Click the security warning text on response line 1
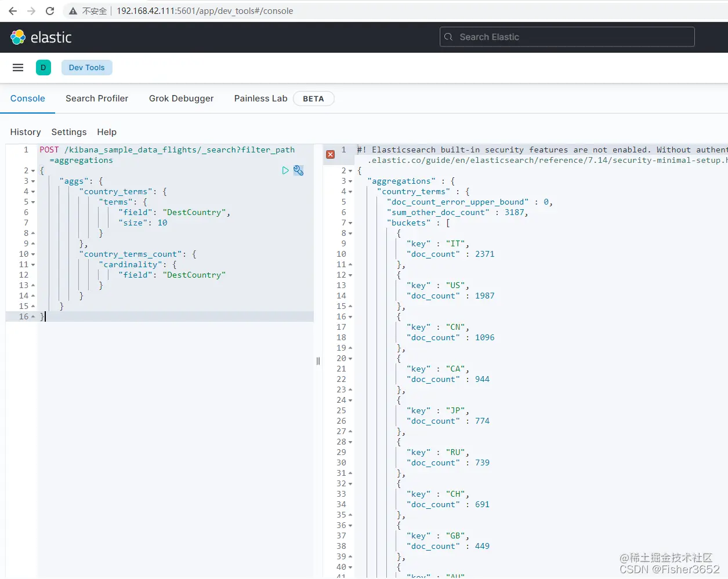 coord(542,155)
